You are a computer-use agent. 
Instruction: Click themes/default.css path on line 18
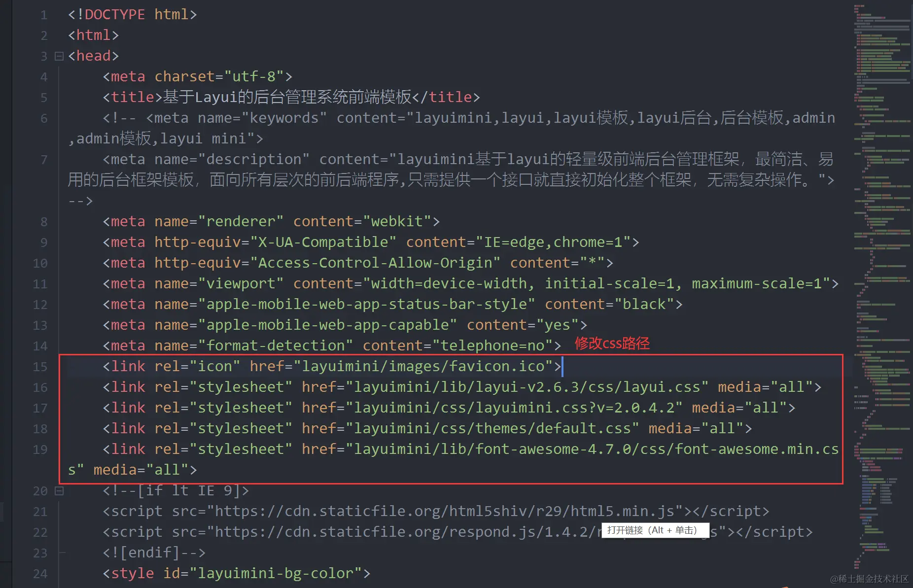tap(492, 428)
